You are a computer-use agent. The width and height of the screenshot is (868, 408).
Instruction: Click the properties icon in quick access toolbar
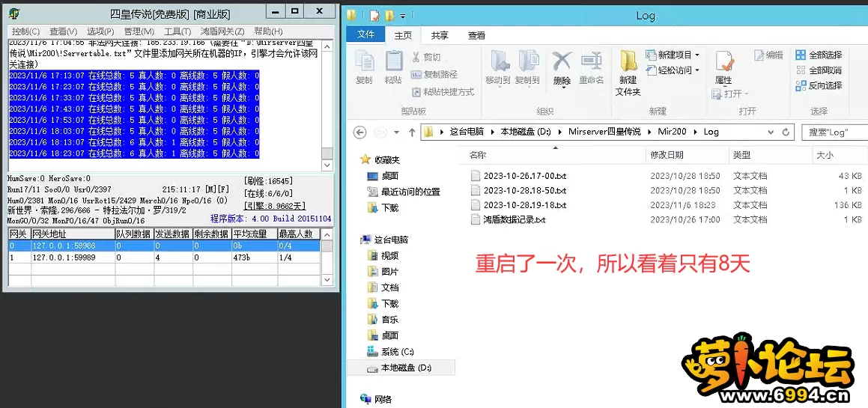point(374,16)
